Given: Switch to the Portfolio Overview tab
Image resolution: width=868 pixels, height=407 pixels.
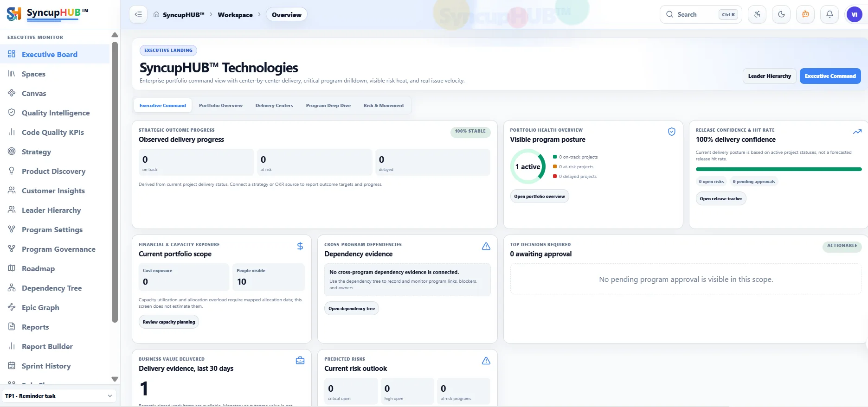Looking at the screenshot, I should tap(221, 106).
